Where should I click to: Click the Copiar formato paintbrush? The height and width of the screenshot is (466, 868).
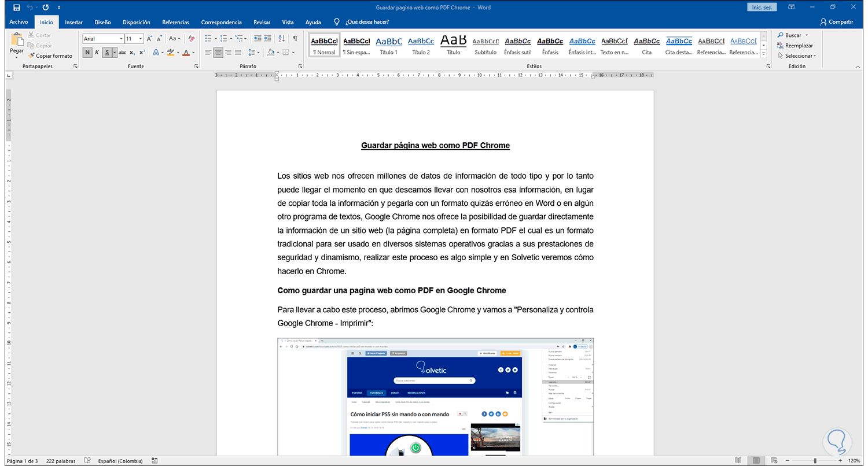[50, 56]
